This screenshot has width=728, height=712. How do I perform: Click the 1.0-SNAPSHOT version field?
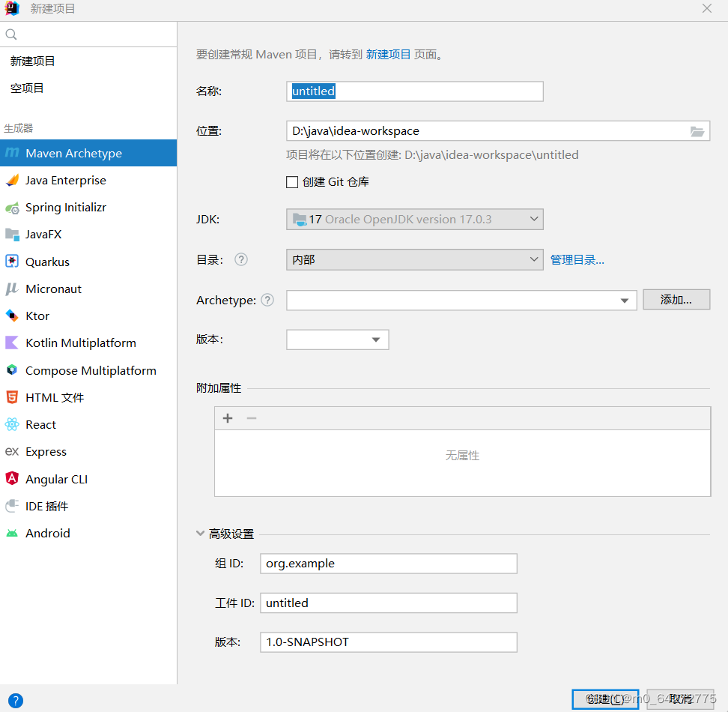tap(389, 642)
